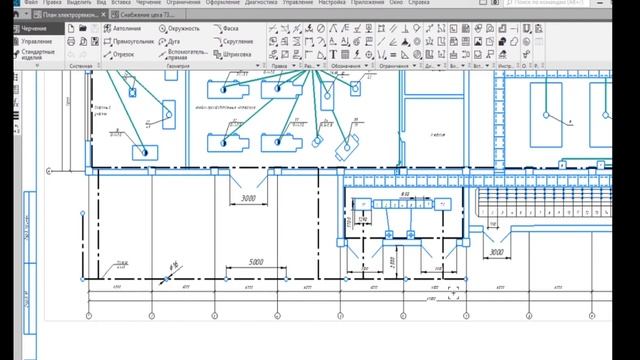Click the black overlapping shapes icon
This screenshot has height=360, width=640.
[502, 41]
